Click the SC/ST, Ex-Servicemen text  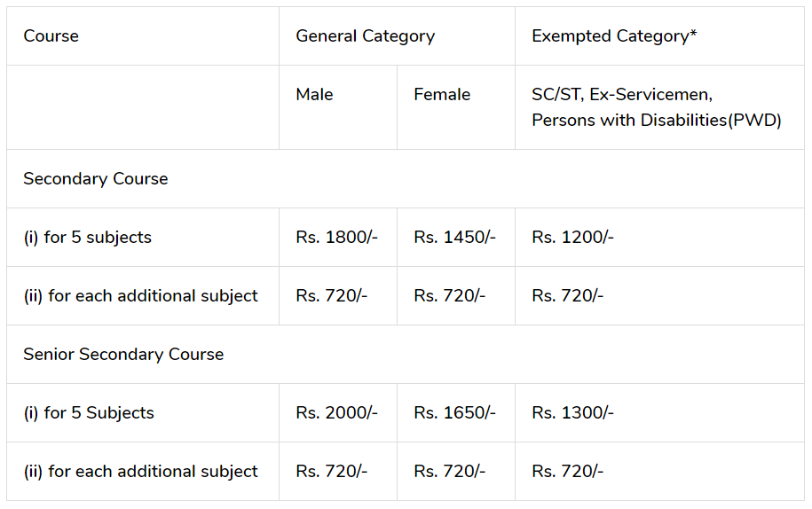622,95
